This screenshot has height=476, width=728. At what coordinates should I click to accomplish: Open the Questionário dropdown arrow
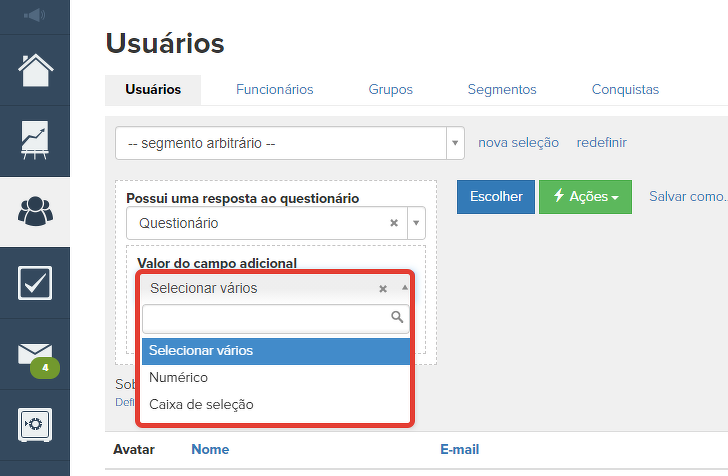pos(416,223)
